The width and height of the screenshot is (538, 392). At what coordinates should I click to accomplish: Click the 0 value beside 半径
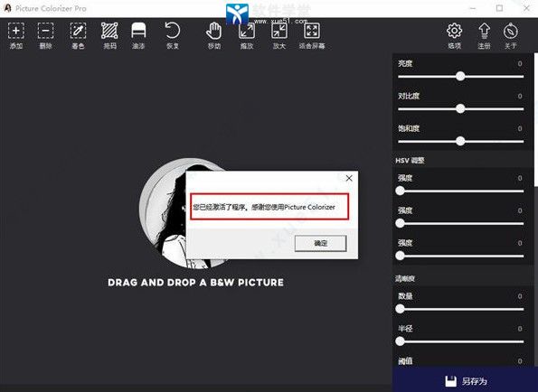point(520,329)
